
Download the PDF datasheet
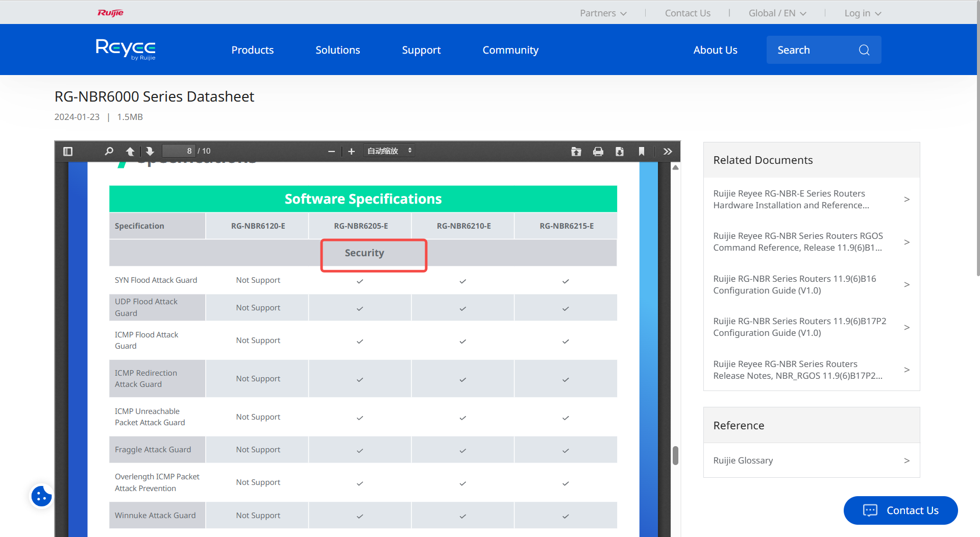coord(620,152)
